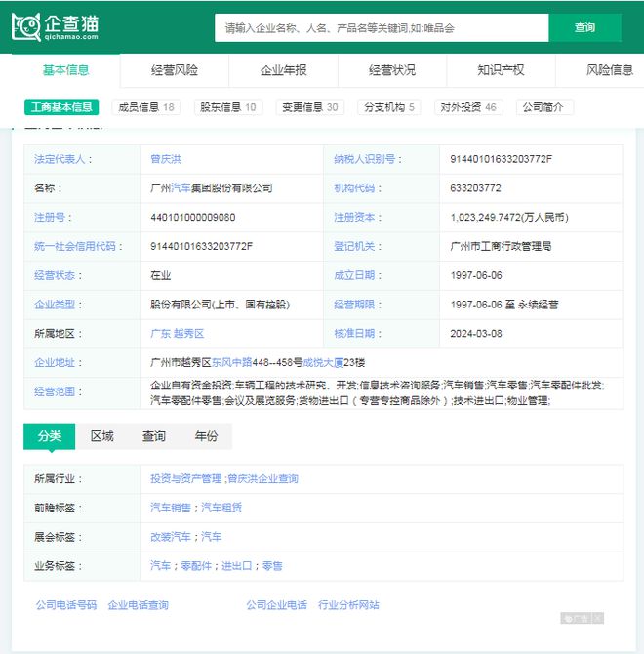
Task: Open the 公司电话号码 footer link
Action: coord(65,605)
